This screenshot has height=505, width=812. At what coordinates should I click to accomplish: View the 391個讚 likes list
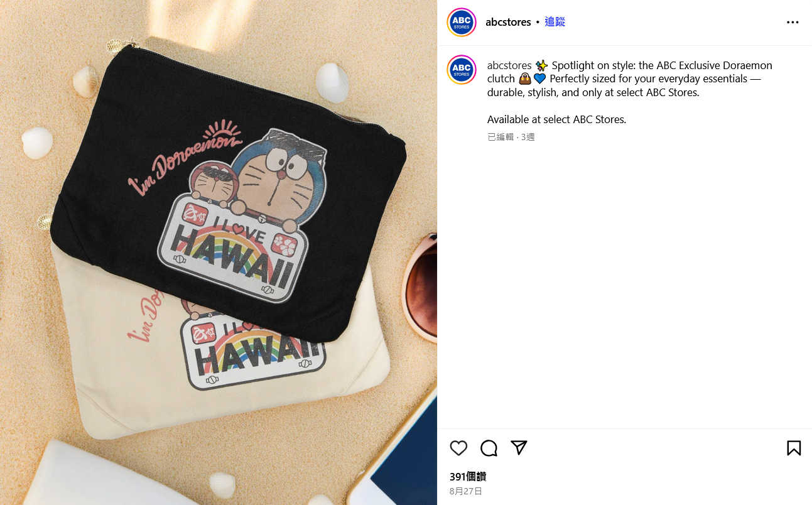click(468, 477)
